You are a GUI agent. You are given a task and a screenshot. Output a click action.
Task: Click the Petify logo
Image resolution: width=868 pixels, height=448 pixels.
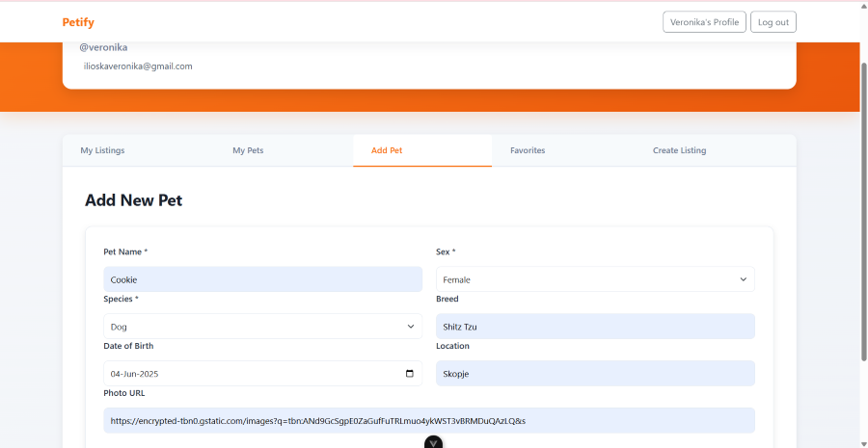[x=78, y=22]
